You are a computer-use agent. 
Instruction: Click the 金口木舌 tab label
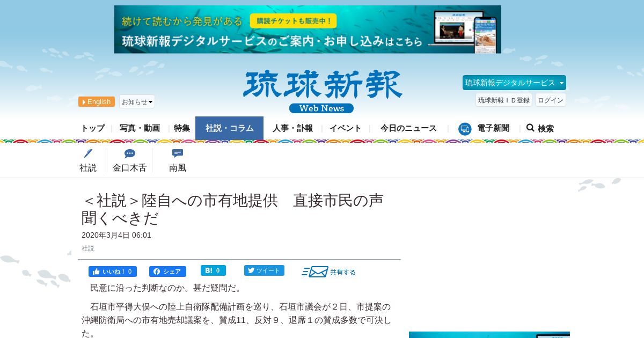tap(130, 168)
